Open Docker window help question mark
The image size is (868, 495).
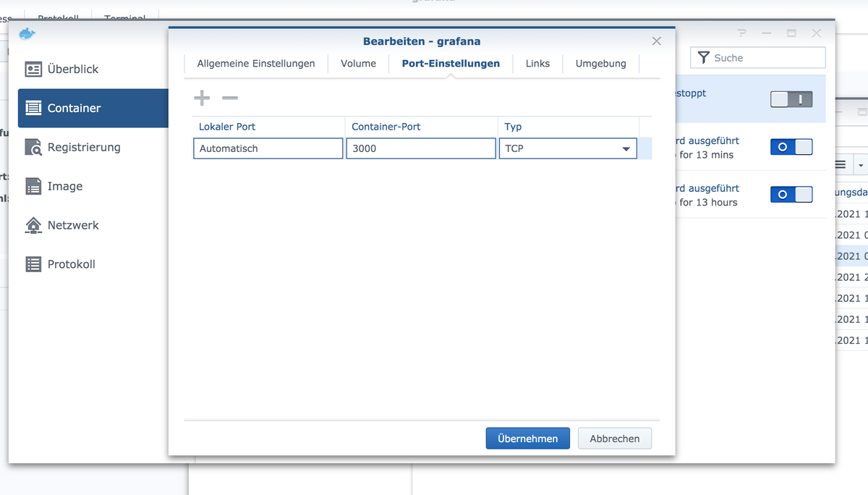[741, 33]
